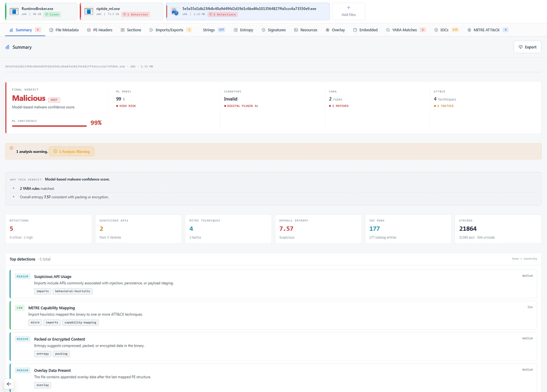Switch to the PE Headers tab
The height and width of the screenshot is (392, 547).
point(100,30)
